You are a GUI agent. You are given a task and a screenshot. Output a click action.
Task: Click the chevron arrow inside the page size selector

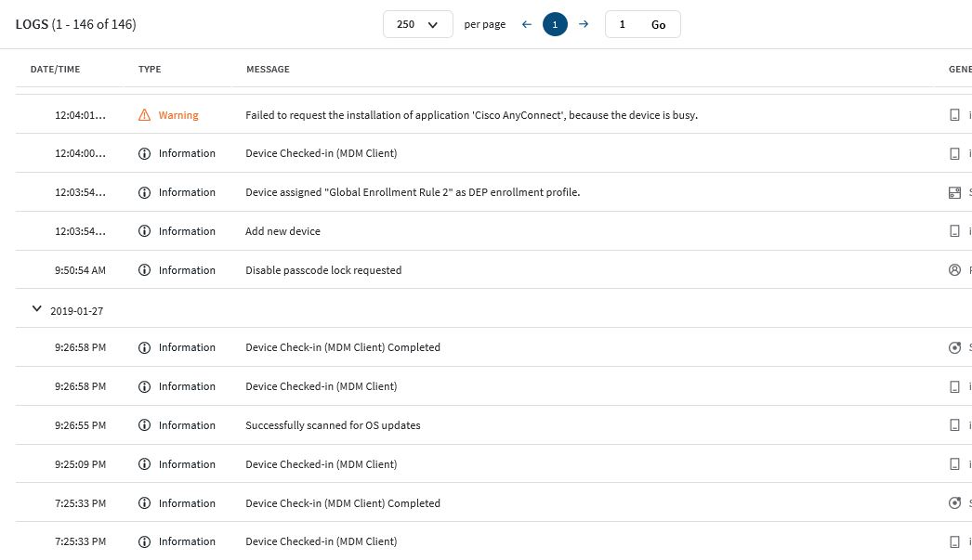[433, 24]
